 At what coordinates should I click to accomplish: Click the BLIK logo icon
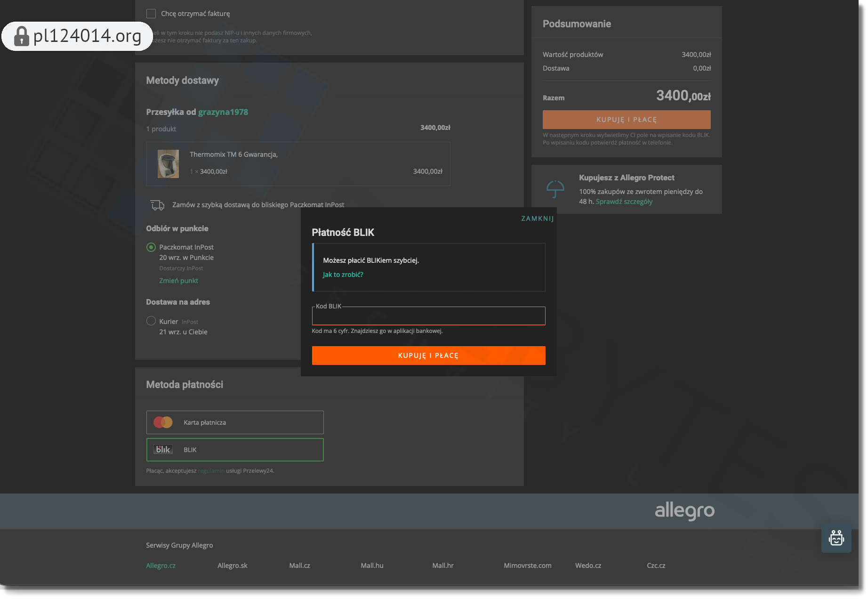(x=163, y=450)
